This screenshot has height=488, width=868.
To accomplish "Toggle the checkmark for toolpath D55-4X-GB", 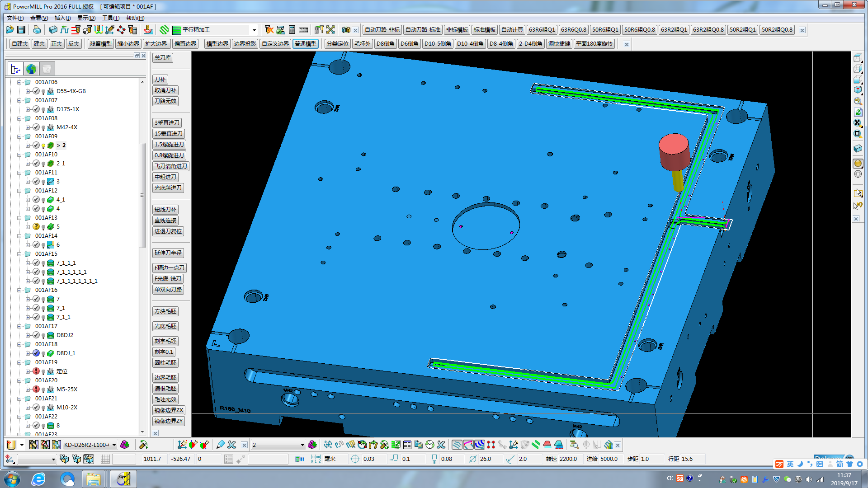I will point(36,91).
